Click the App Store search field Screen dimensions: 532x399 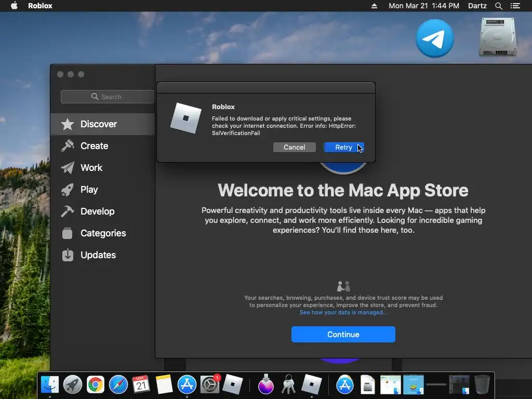coord(107,97)
